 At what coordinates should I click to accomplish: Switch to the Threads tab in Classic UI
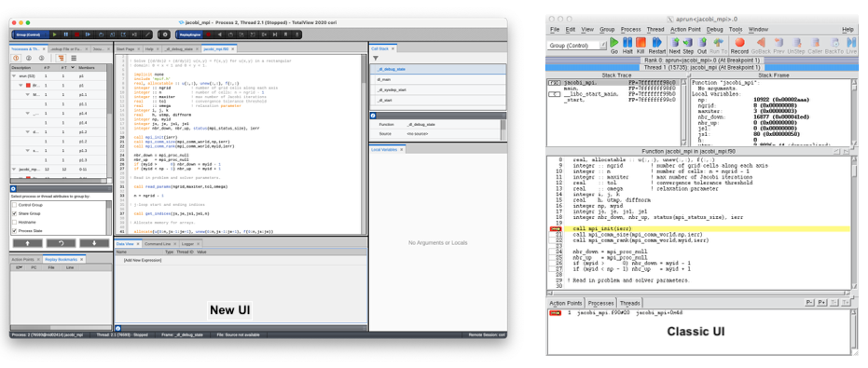coord(629,304)
